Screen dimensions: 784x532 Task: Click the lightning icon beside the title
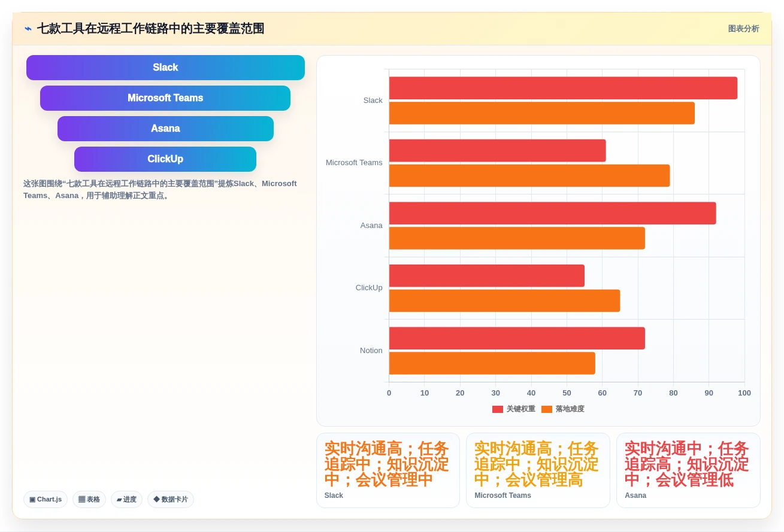(x=28, y=29)
